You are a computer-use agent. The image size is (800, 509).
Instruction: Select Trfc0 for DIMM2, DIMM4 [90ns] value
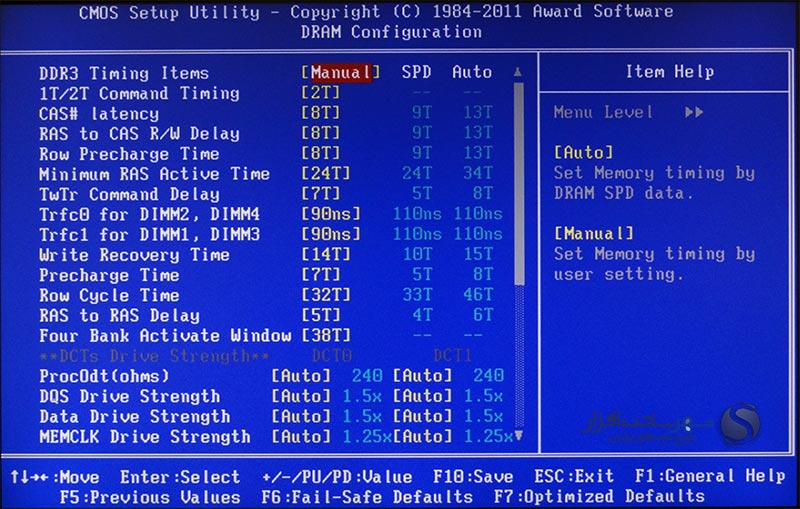331,214
